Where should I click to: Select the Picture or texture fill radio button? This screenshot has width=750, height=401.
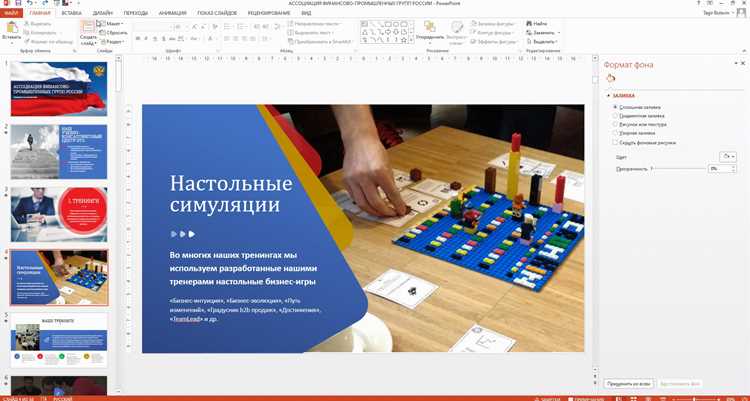[615, 124]
